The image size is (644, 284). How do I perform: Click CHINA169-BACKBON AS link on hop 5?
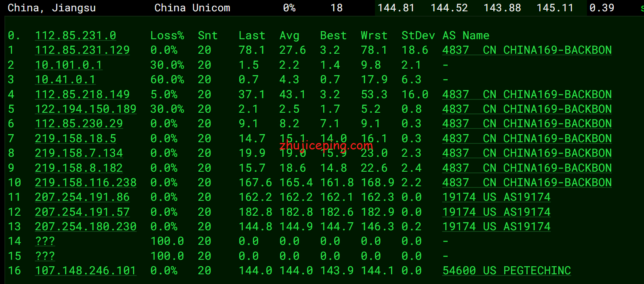click(x=527, y=109)
